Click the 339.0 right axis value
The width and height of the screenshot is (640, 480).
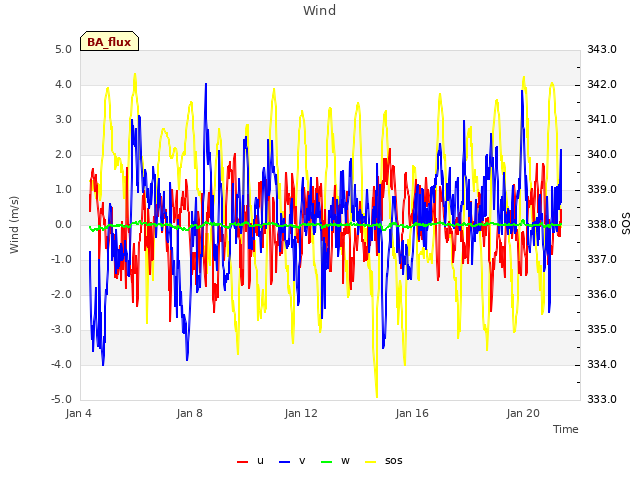[x=602, y=189]
